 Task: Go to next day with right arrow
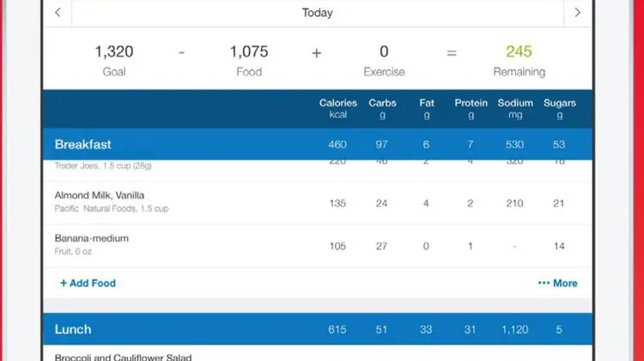point(578,13)
